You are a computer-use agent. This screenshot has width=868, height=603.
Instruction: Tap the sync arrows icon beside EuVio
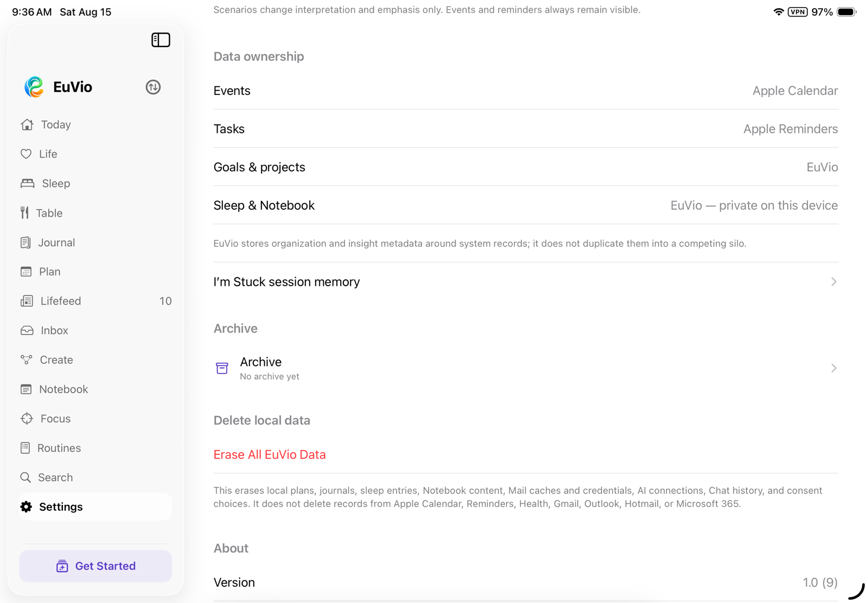[153, 87]
